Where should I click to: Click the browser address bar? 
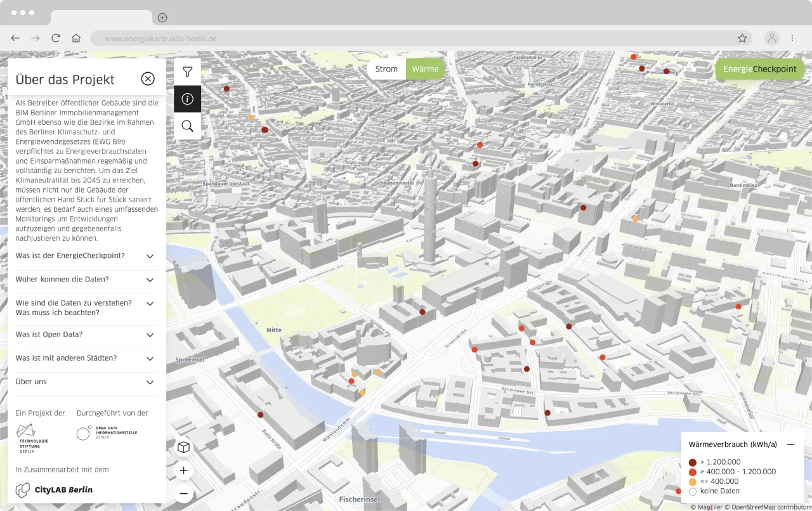(421, 38)
